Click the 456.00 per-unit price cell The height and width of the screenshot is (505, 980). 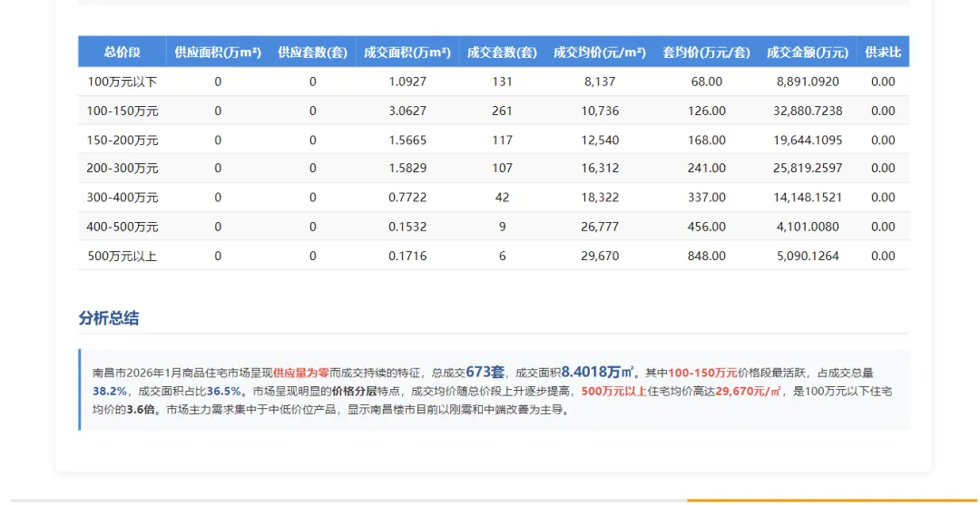click(x=707, y=227)
